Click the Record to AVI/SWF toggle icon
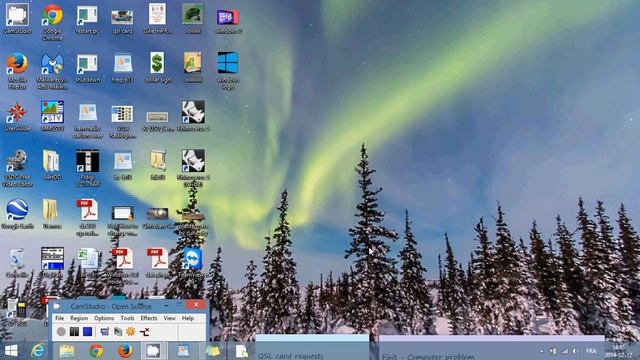The image size is (640, 360). (x=118, y=331)
